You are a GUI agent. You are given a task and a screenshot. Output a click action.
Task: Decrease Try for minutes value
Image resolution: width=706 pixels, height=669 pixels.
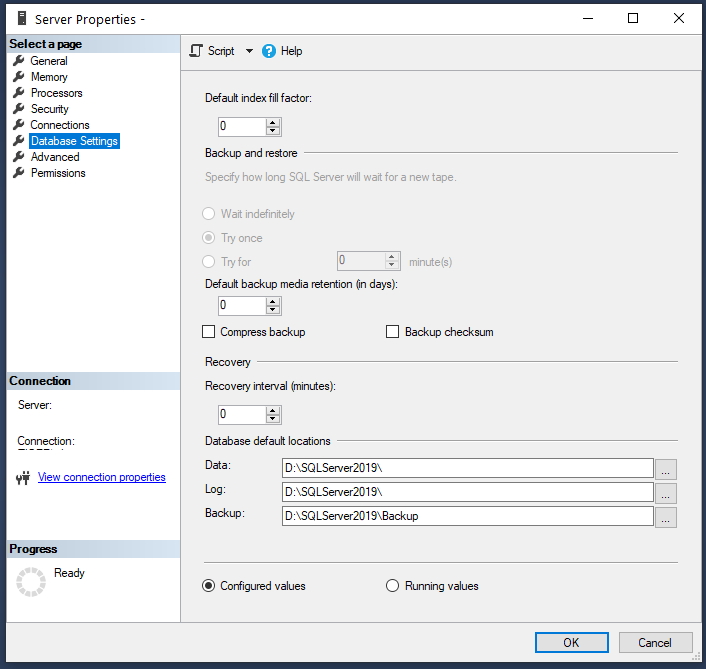click(392, 265)
